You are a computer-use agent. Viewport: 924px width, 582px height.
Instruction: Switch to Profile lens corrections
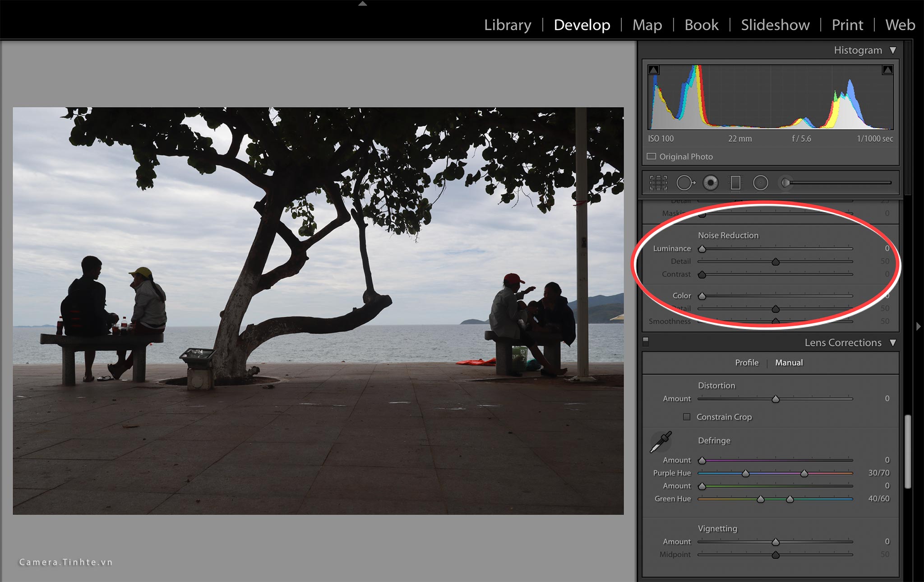click(747, 363)
